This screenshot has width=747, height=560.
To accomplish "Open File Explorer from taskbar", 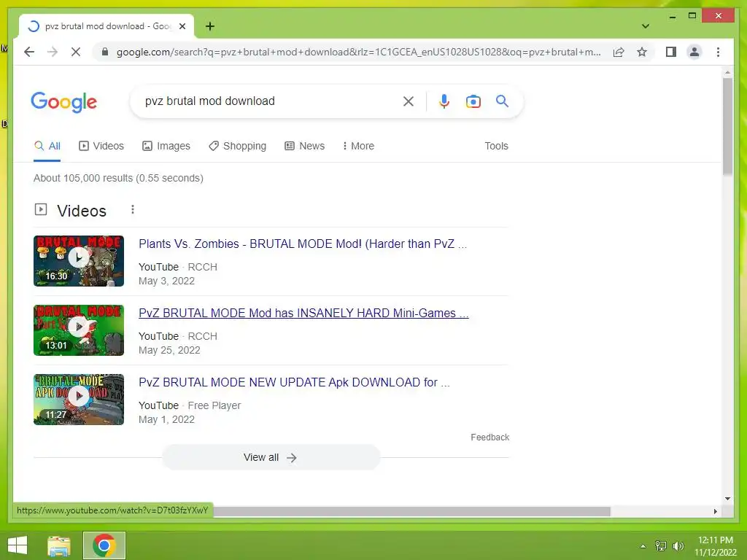I will tap(59, 545).
